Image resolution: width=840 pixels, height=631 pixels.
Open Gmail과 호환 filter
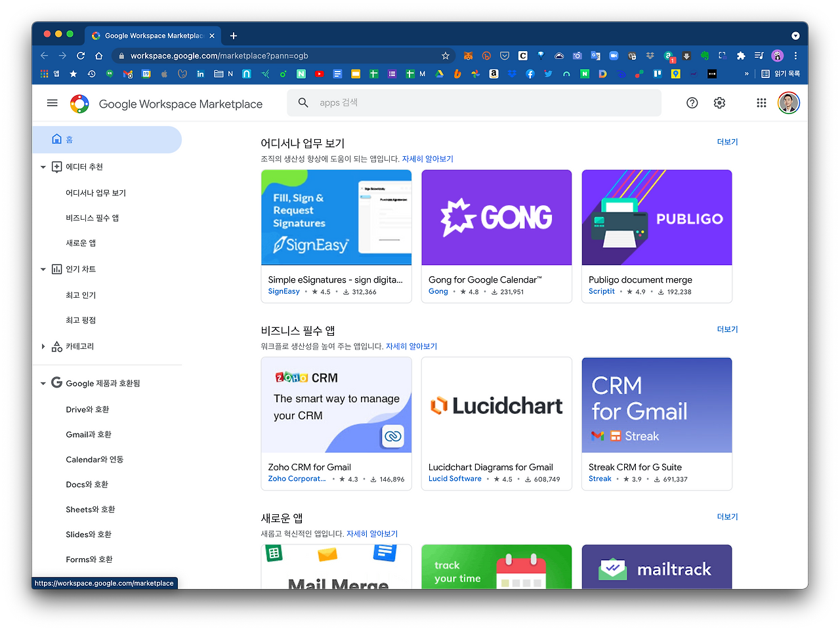pos(89,434)
